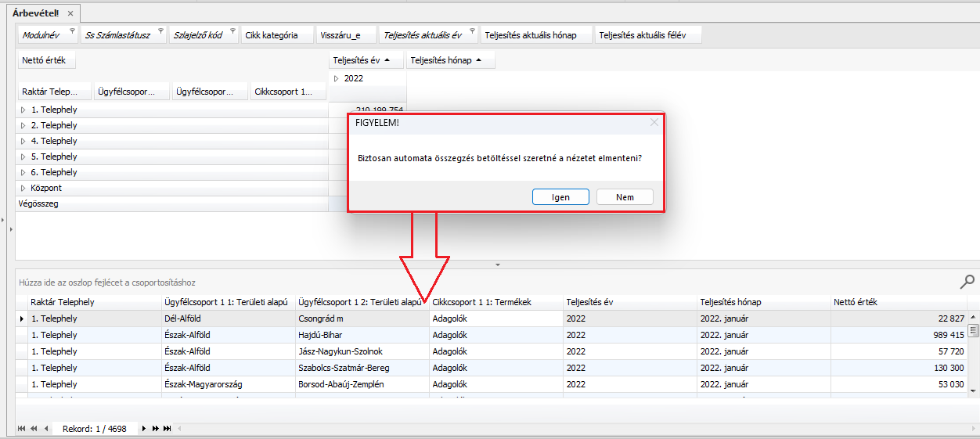
Task: Go to previous record arrow
Action: (x=46, y=429)
